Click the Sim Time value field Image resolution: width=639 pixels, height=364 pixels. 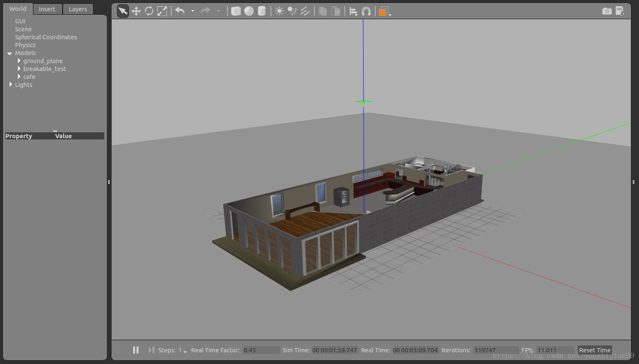(x=335, y=350)
